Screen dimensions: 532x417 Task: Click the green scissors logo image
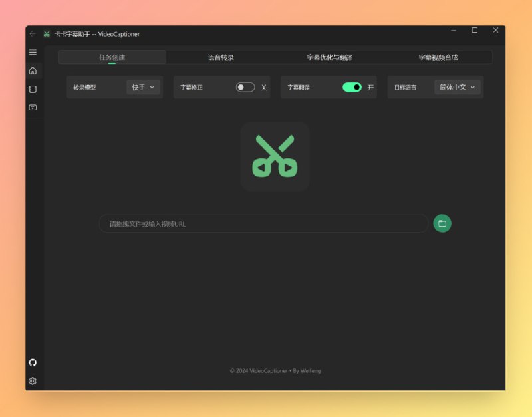tap(275, 156)
